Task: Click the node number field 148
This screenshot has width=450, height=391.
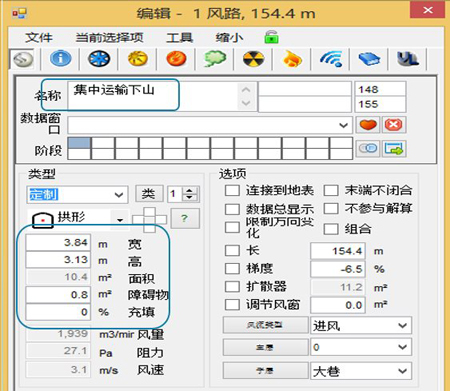Action: 380,89
